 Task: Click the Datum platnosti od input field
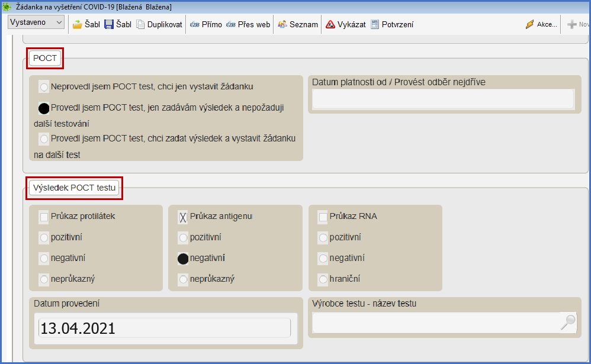442,99
